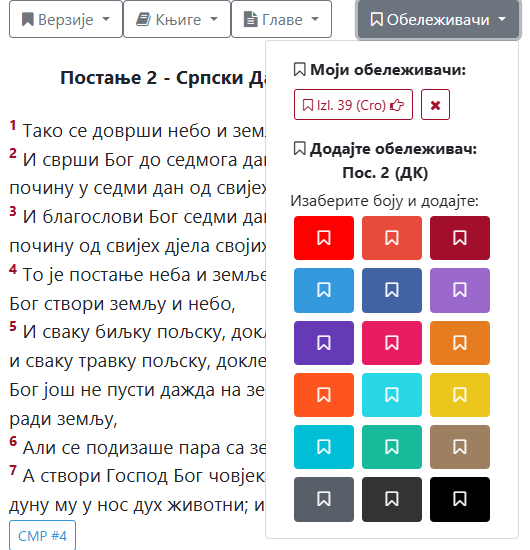The width and height of the screenshot is (530, 550).
Task: Select verse number 5
Action: (x=13, y=327)
